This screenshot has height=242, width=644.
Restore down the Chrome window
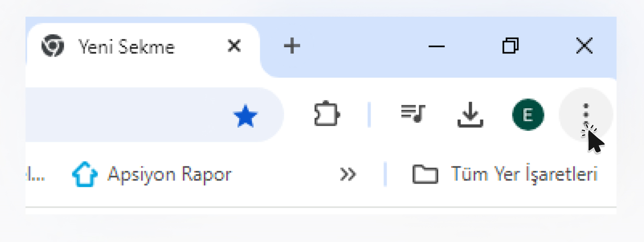(510, 46)
